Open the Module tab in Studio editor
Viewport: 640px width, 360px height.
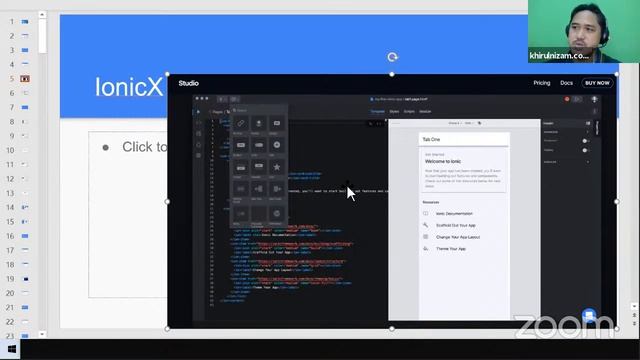tap(425, 111)
